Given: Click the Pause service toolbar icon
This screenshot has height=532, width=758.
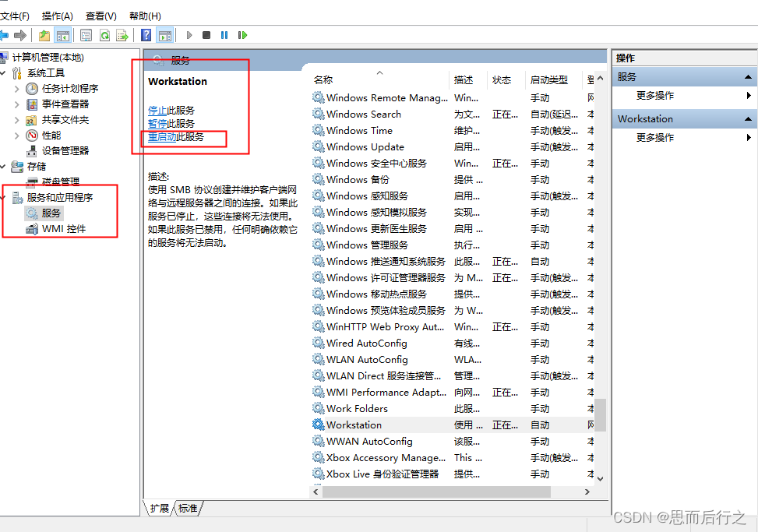Looking at the screenshot, I should 224,35.
